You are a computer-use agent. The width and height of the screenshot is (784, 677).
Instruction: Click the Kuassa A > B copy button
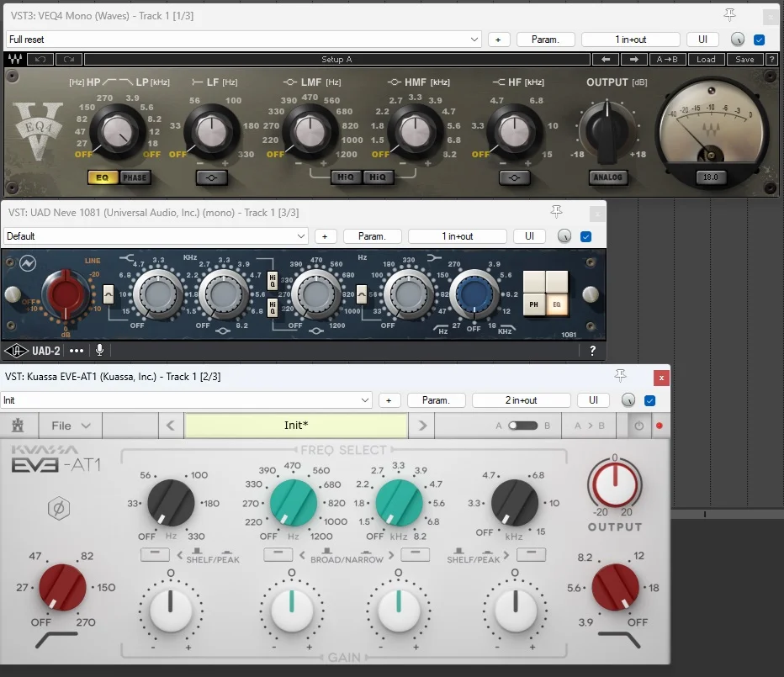click(x=590, y=426)
